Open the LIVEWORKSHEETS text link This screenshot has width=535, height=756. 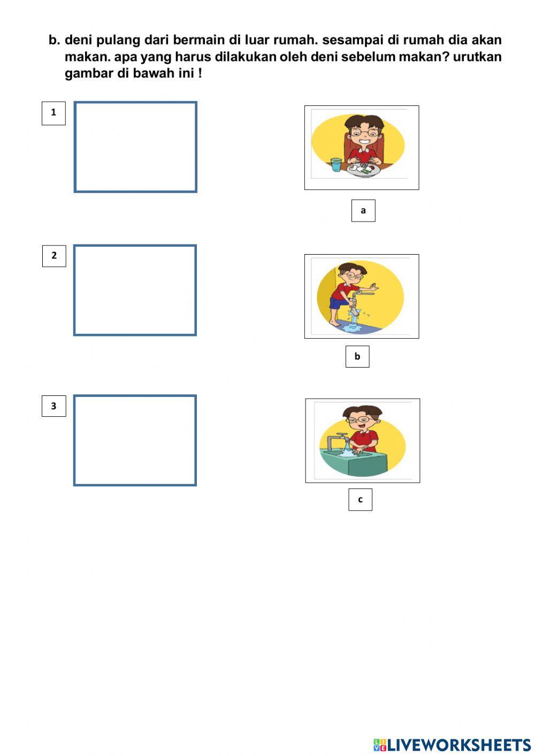click(459, 745)
